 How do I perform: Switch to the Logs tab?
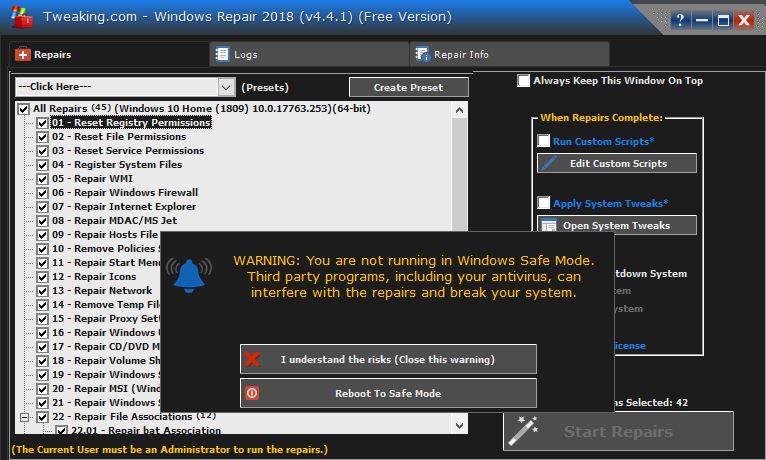click(309, 54)
